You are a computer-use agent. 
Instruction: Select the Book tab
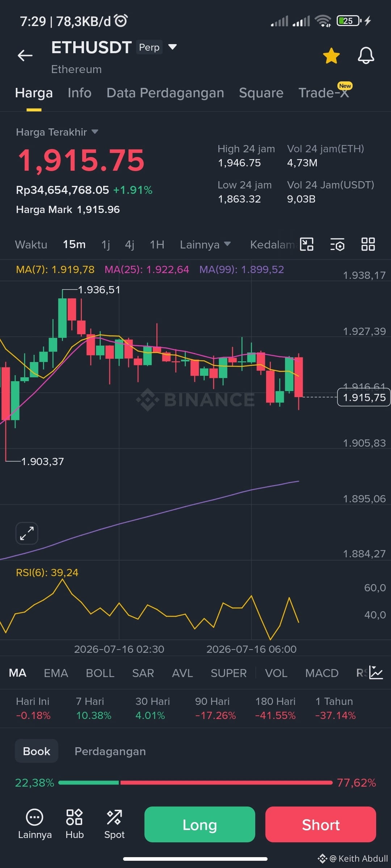pos(37,751)
